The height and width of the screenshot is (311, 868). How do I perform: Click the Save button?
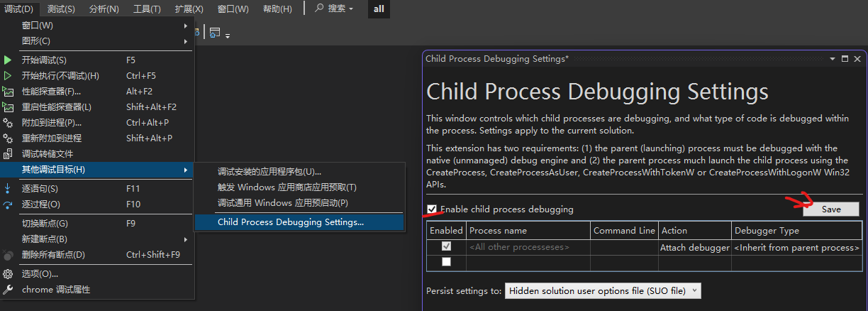[830, 209]
